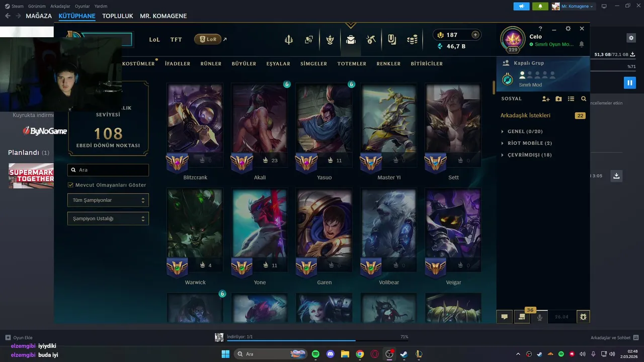Open the Loot hammer icon
Screen dimensions: 644x362
pos(371,40)
